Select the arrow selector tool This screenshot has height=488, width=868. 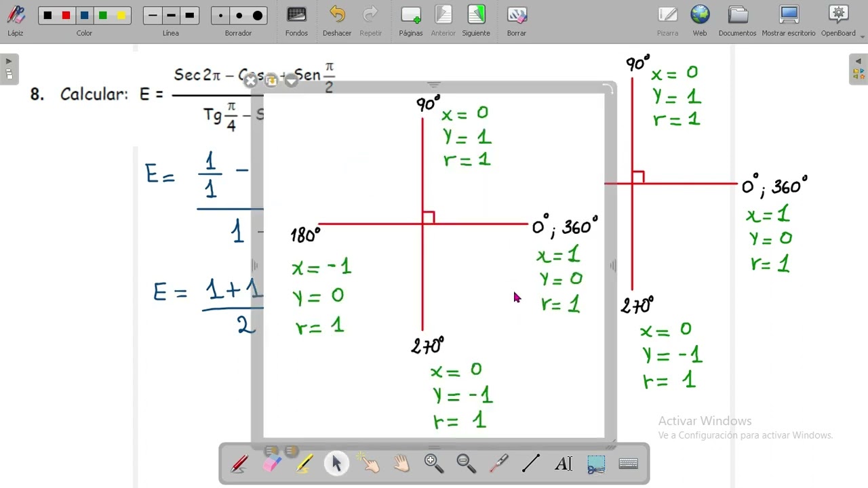(336, 464)
